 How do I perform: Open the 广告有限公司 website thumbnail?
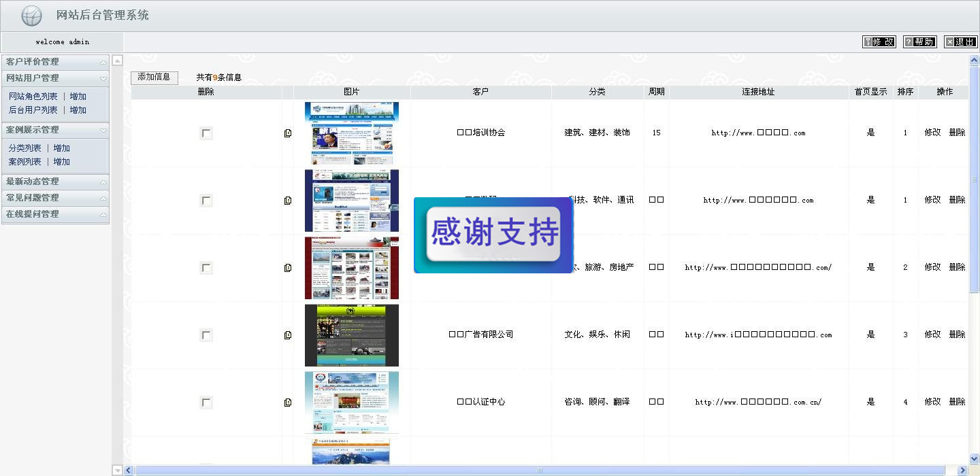click(352, 335)
